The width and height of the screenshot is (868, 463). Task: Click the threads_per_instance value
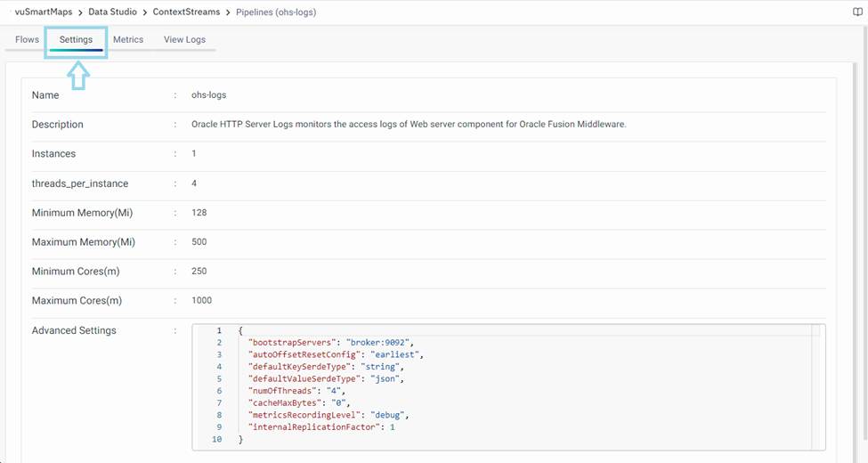pyautogui.click(x=194, y=183)
